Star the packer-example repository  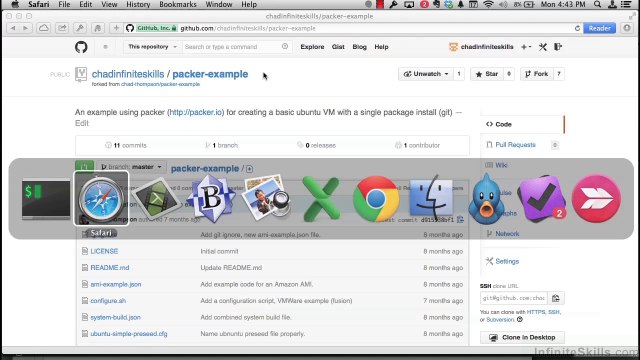point(487,74)
